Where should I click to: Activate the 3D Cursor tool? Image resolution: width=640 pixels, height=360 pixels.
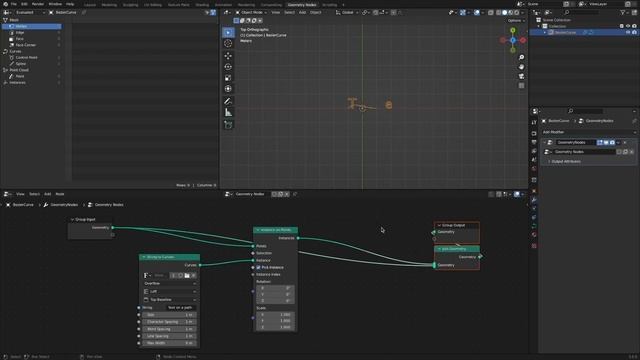[228, 43]
